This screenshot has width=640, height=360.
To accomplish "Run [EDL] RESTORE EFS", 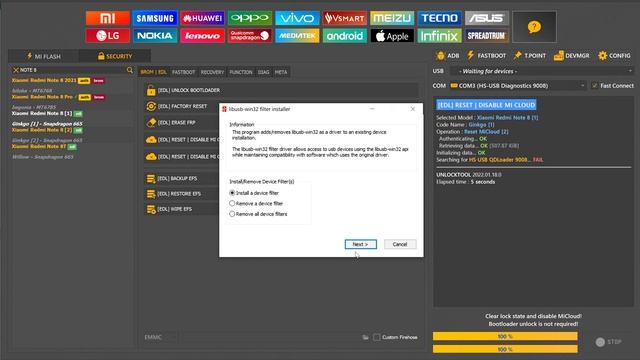I will [x=182, y=194].
